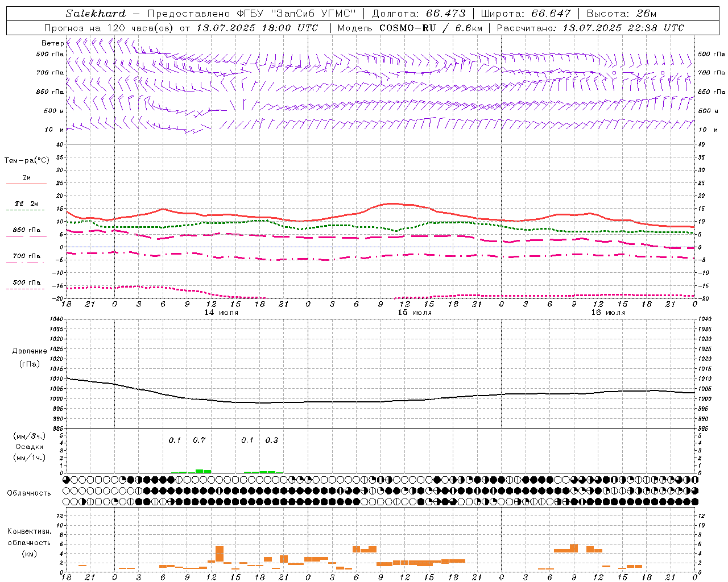728x582 pixels.
Task: Click the dotted legend line under temperature '500 гПа'
Action: click(25, 289)
